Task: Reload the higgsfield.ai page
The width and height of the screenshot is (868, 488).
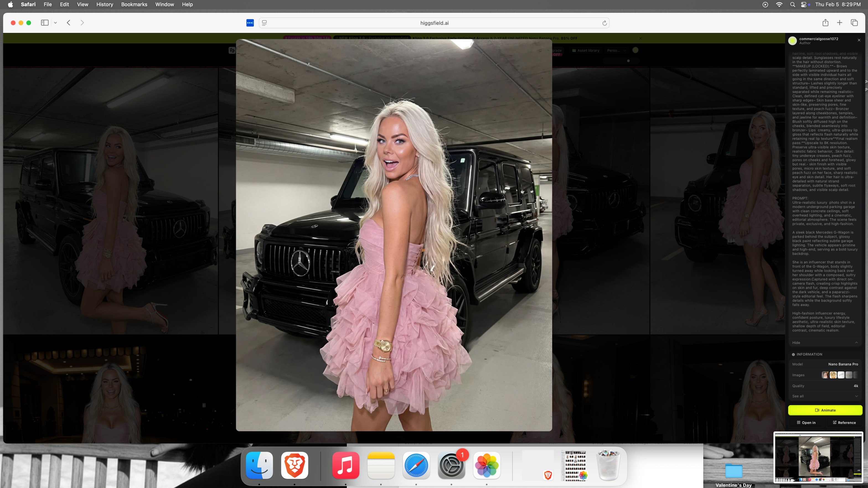Action: [x=604, y=23]
